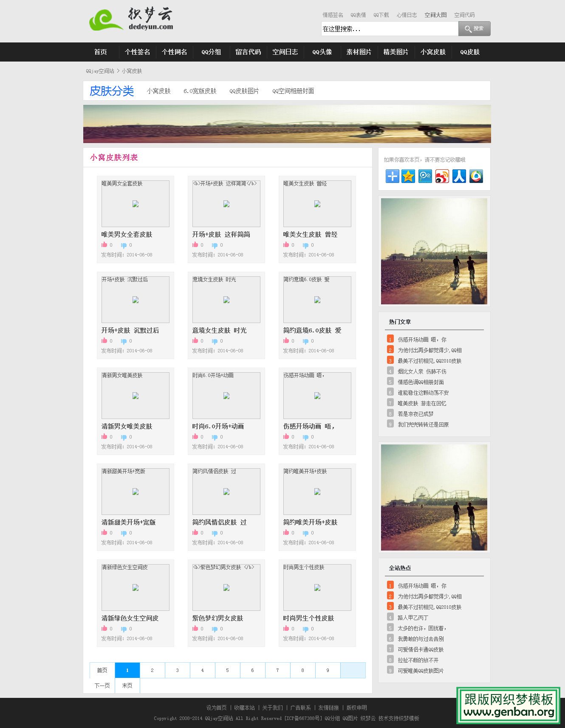This screenshot has height=728, width=565.
Task: Like the 清新男女唯美皮肤 card
Action: (x=104, y=436)
